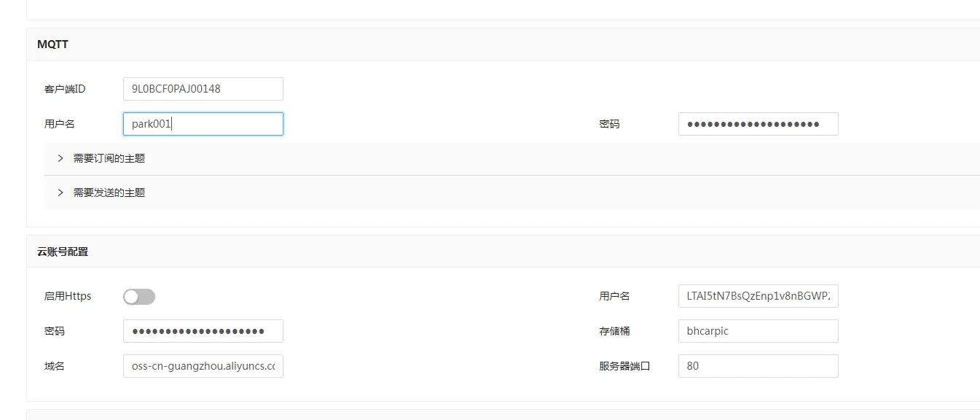This screenshot has height=420, width=980.
Task: Click the 服务器端口 label text
Action: tap(624, 366)
